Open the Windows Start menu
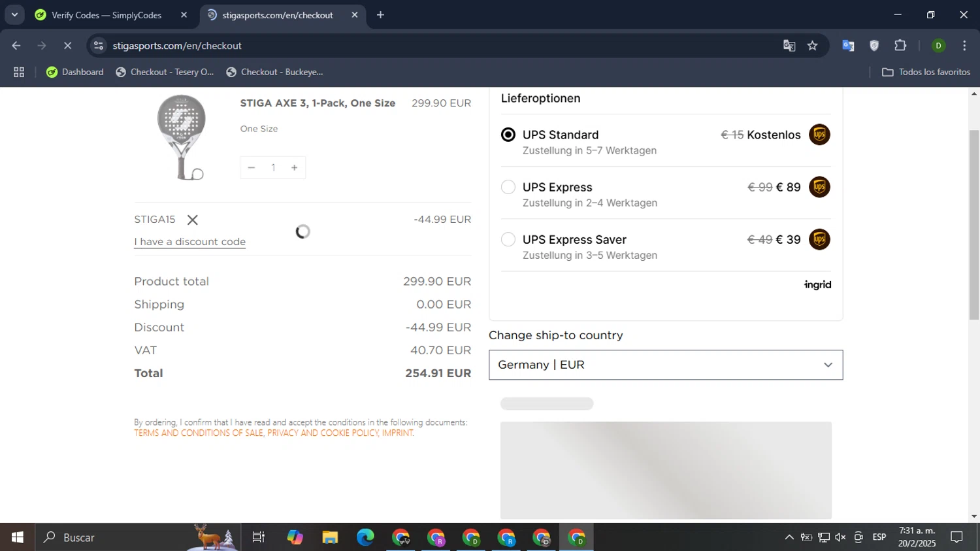The height and width of the screenshot is (551, 980). click(18, 537)
